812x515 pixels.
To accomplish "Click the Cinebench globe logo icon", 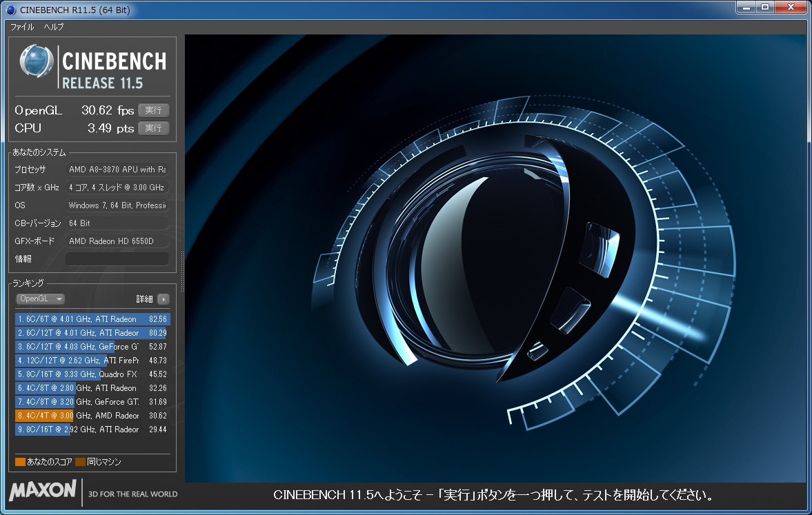I will 37,61.
